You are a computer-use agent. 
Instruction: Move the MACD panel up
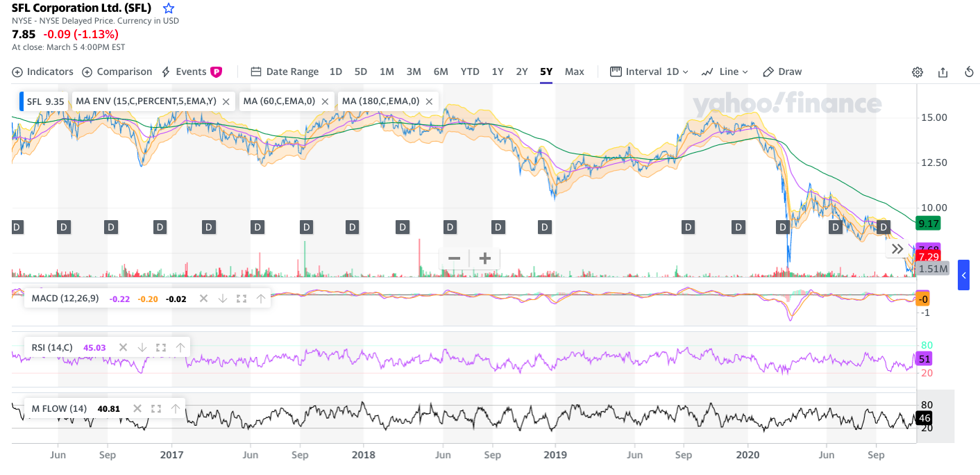click(260, 299)
